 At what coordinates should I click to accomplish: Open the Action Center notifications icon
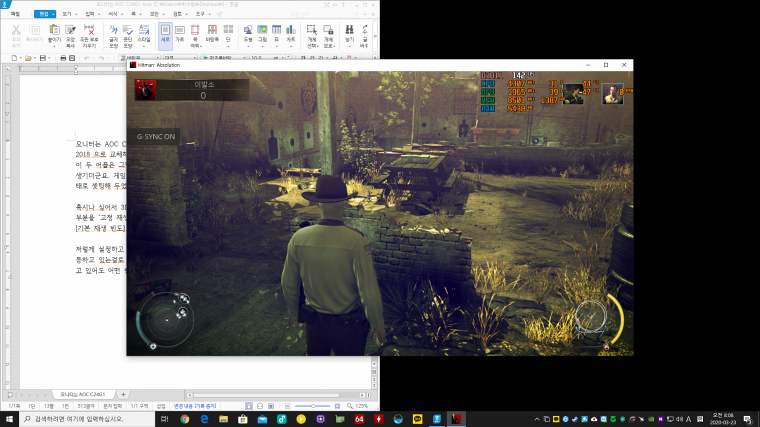tap(748, 419)
